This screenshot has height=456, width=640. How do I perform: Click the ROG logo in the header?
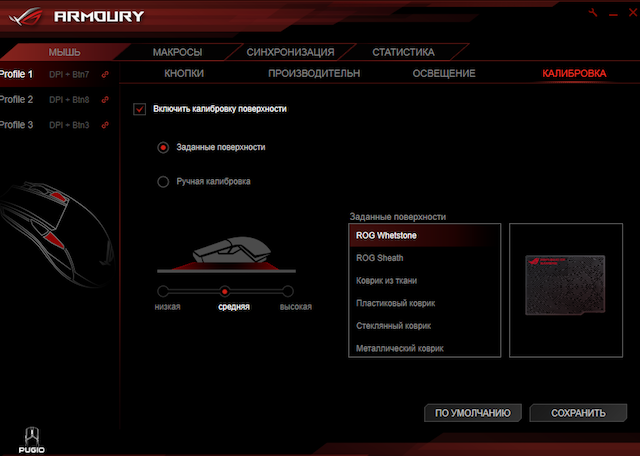[x=25, y=16]
